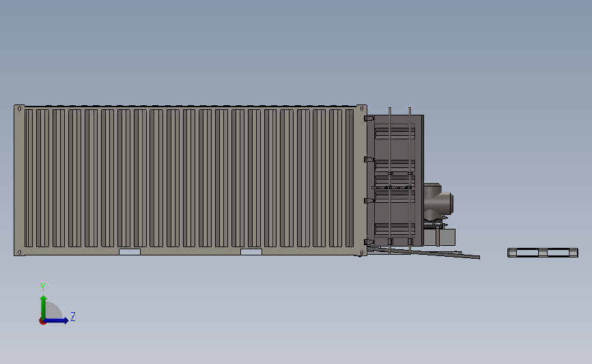The width and height of the screenshot is (592, 364).
Task: Select the cylindrical blower housing
Action: (438, 202)
